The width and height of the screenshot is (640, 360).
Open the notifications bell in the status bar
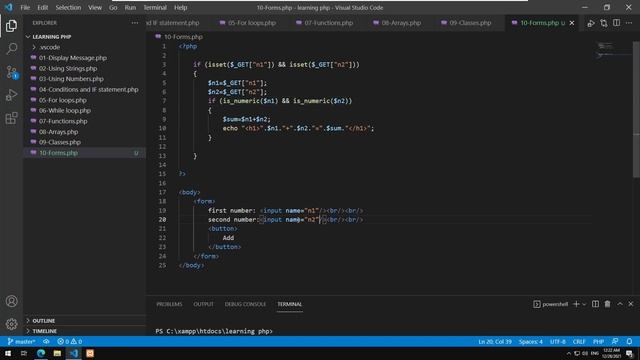(629, 341)
